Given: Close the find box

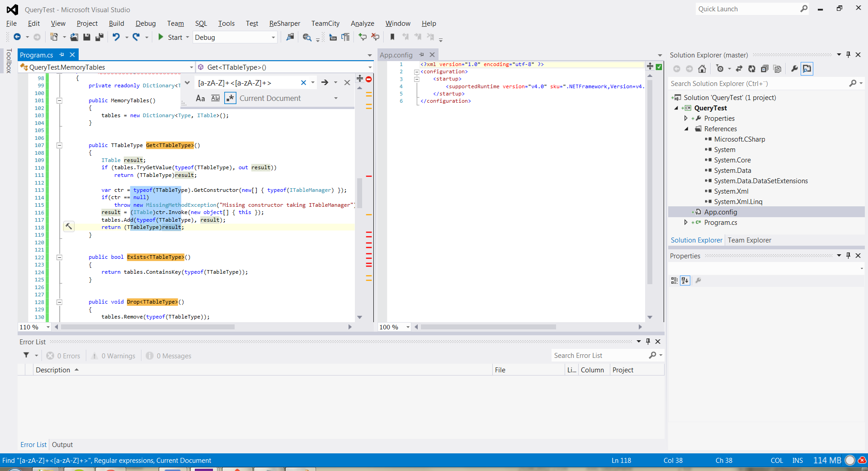Looking at the screenshot, I should (347, 82).
